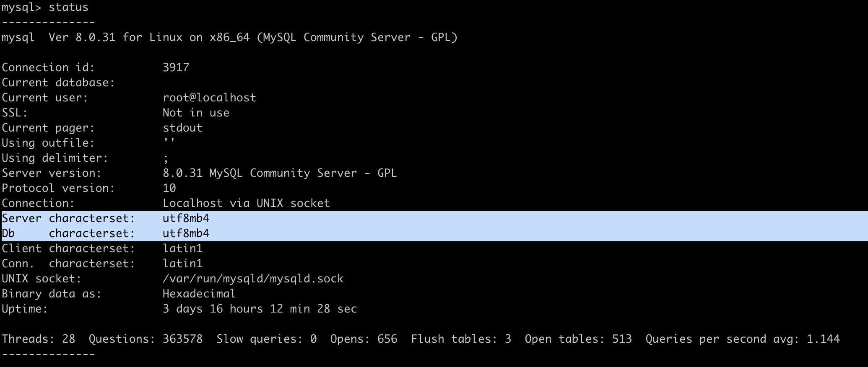868x367 pixels.
Task: Click the 'Using outfile:' label
Action: point(48,143)
